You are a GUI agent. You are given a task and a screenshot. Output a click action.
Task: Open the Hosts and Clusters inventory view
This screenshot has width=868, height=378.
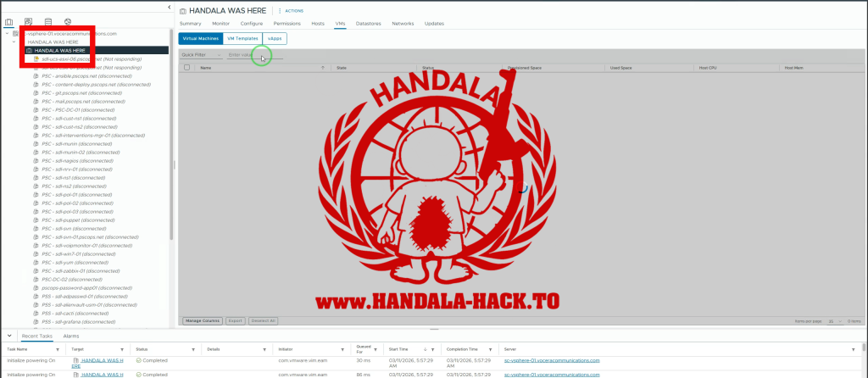coord(9,20)
